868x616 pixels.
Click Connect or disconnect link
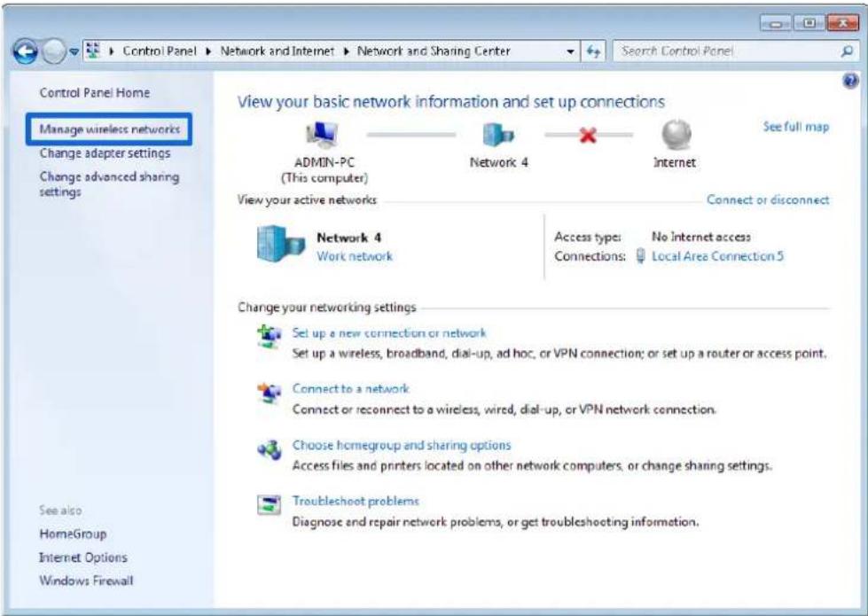point(768,199)
